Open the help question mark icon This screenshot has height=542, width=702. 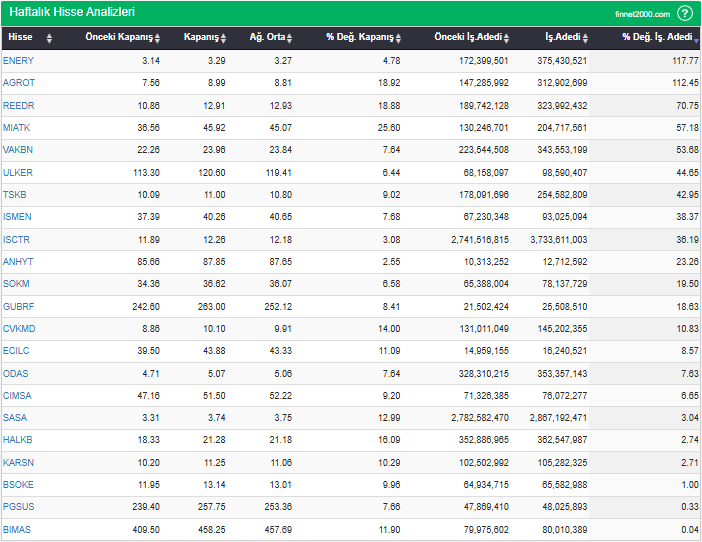(685, 13)
